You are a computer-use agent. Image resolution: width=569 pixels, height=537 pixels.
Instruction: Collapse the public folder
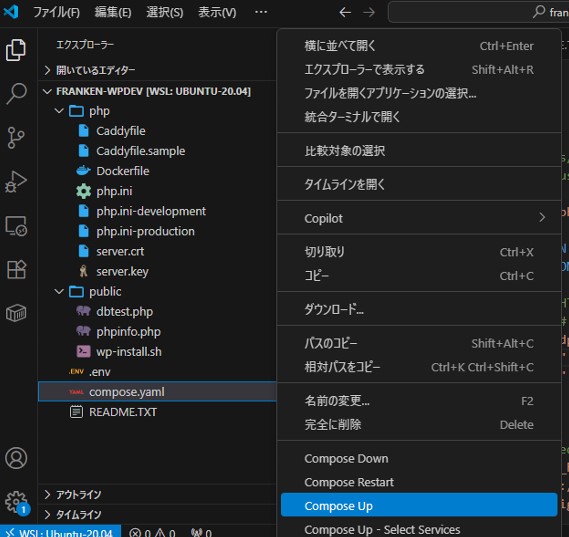(59, 291)
